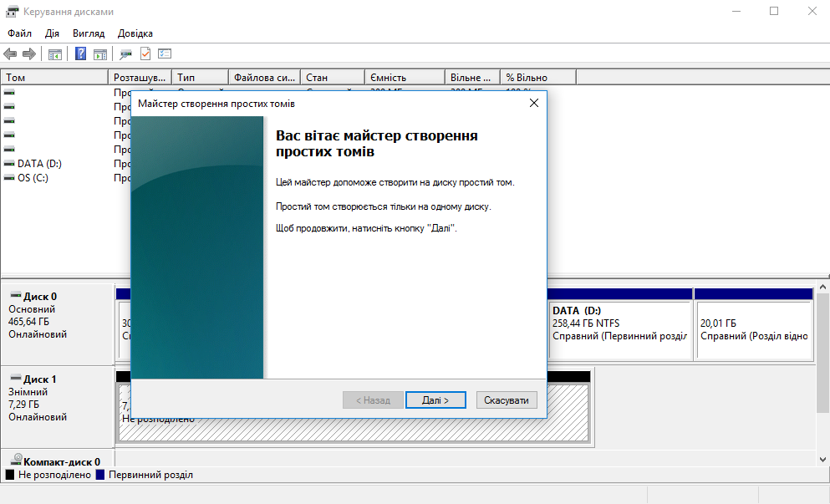Open help via blue question-mark icon
The image size is (830, 504).
[81, 54]
